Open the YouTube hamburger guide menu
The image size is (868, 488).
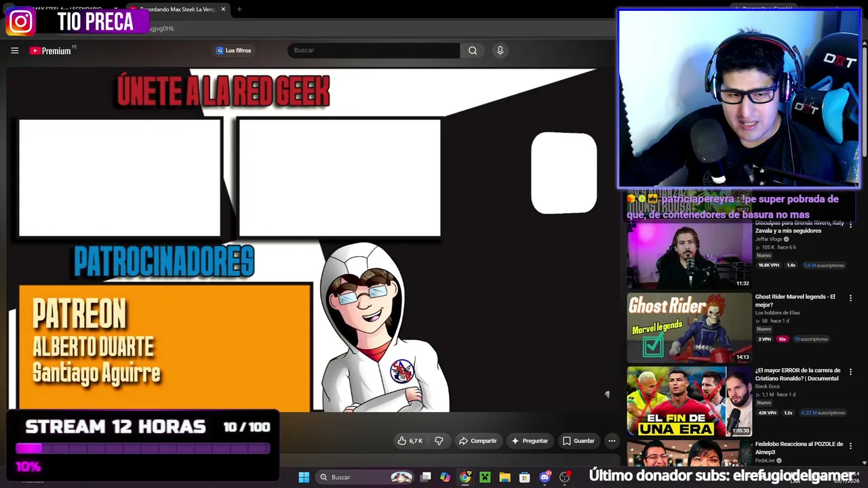[14, 51]
